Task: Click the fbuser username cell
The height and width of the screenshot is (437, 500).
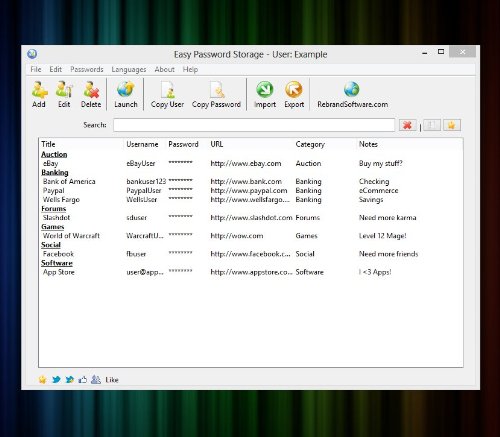Action: [x=136, y=254]
